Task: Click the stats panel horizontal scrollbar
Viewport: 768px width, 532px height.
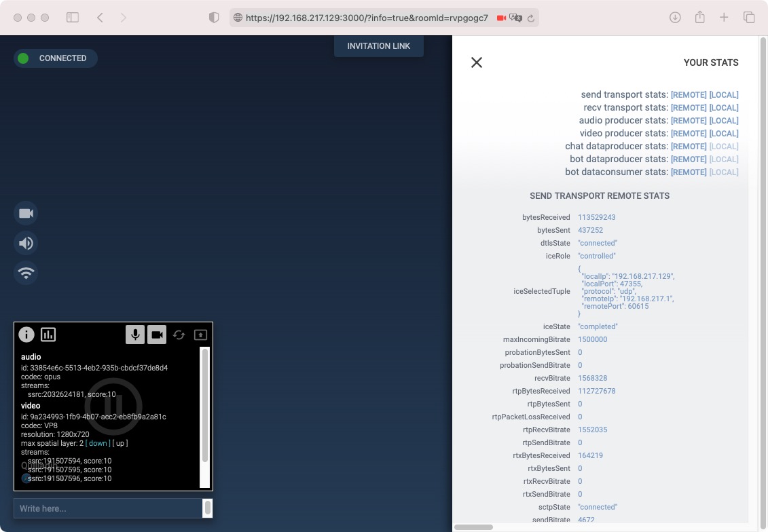Action: [x=473, y=527]
